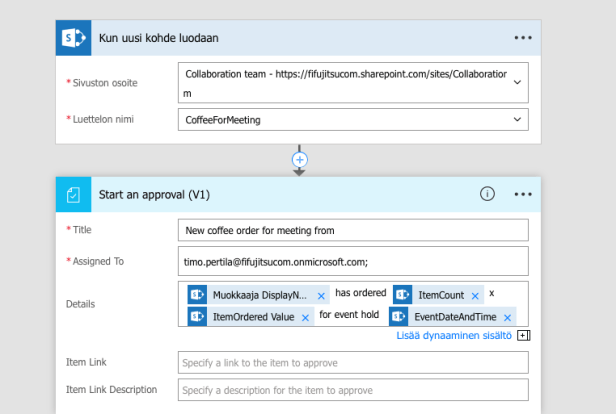The height and width of the screenshot is (414, 616).
Task: Expand the Sivuston osoite dropdown
Action: (517, 82)
